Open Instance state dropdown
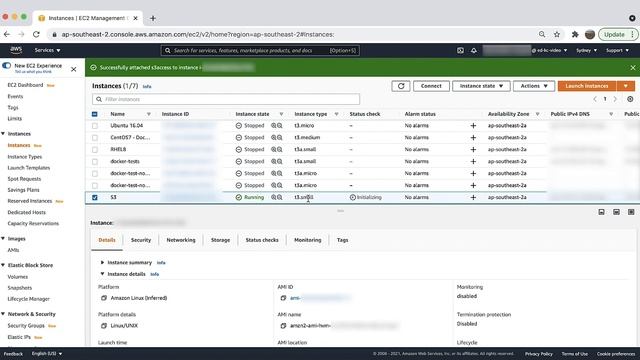640x360 pixels. [481, 86]
